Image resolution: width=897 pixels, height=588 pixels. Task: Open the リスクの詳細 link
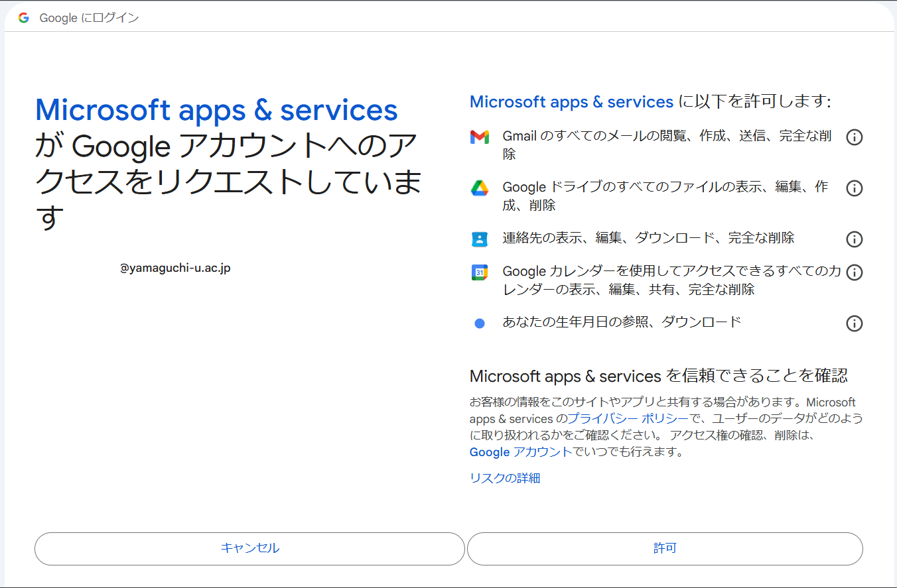[x=505, y=478]
